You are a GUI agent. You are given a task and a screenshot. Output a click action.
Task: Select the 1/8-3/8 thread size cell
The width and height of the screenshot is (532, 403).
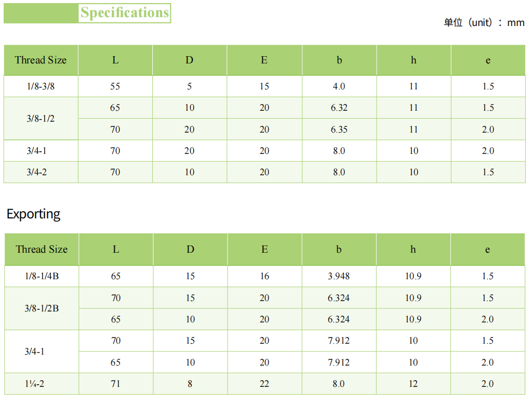point(41,86)
